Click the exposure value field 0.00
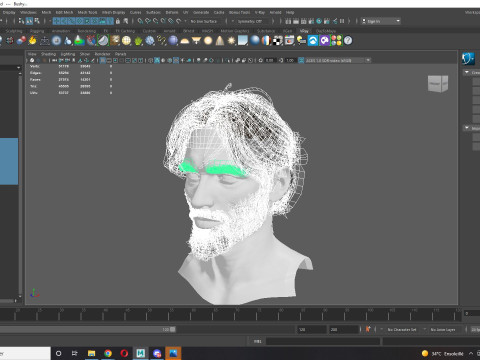Image resolution: width=480 pixels, height=360 pixels. 270,60
